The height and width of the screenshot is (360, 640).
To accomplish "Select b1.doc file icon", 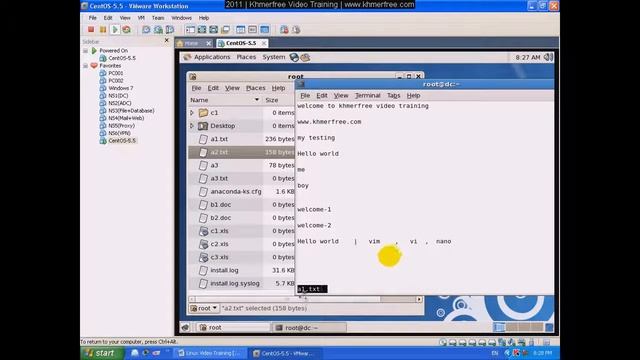I will tap(203, 204).
